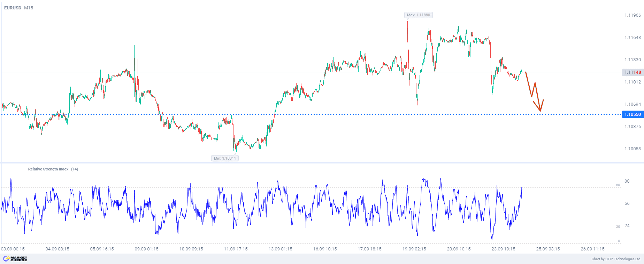Open the EURUSD symbol selector
This screenshot has width=644, height=264.
(x=13, y=8)
